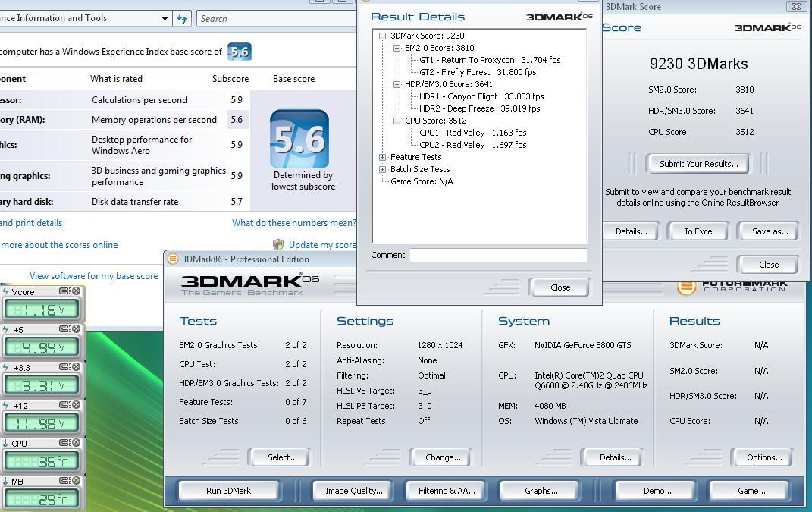Open Image Quality options
812x512 pixels.
coord(354,490)
